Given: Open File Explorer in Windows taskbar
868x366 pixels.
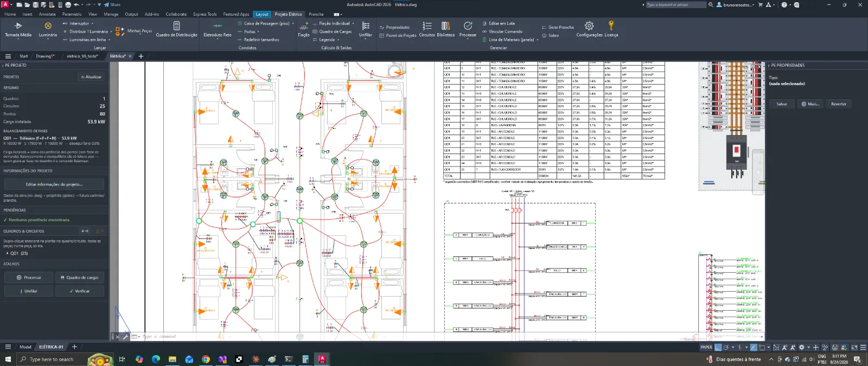Looking at the screenshot, I should click(x=172, y=359).
